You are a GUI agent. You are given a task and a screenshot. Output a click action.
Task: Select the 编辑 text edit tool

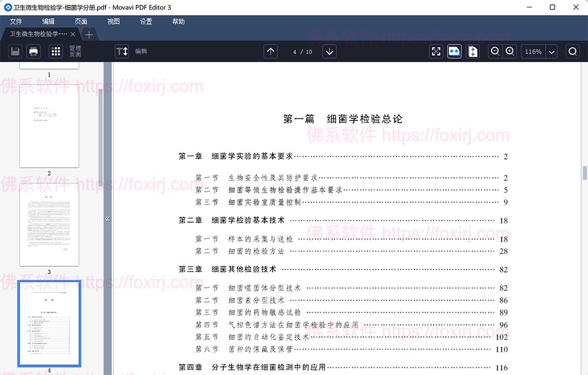pyautogui.click(x=122, y=51)
